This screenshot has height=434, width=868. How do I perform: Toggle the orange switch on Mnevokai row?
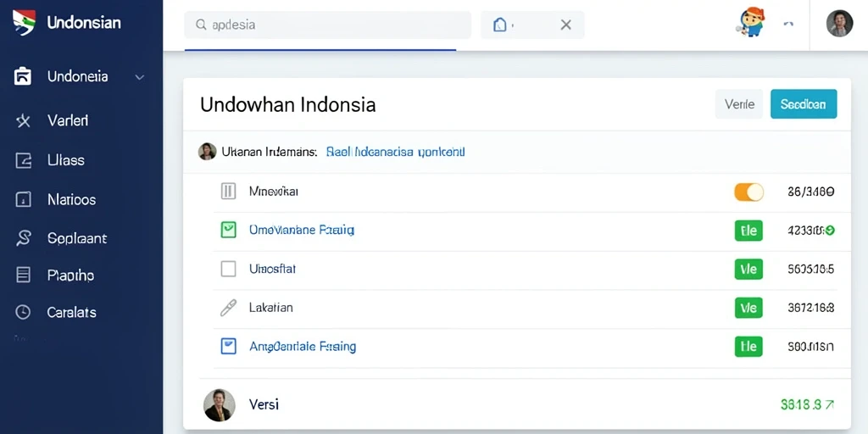(x=748, y=192)
